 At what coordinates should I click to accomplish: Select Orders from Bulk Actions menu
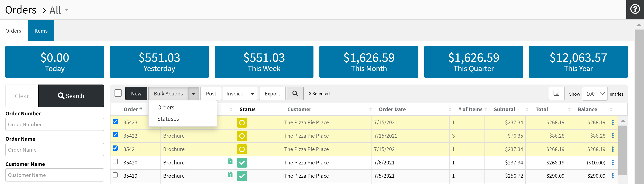point(166,107)
